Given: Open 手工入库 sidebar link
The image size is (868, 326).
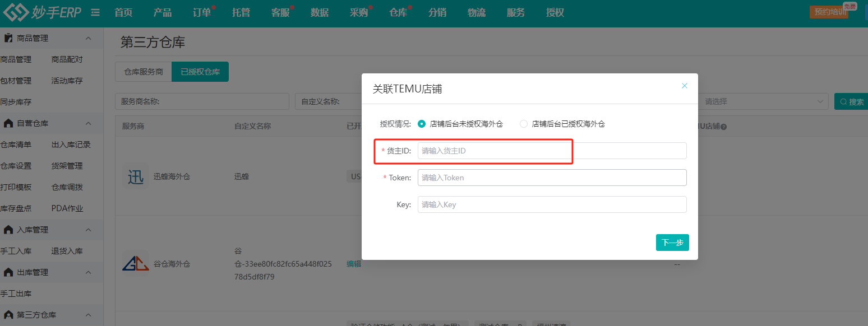Looking at the screenshot, I should click(16, 251).
